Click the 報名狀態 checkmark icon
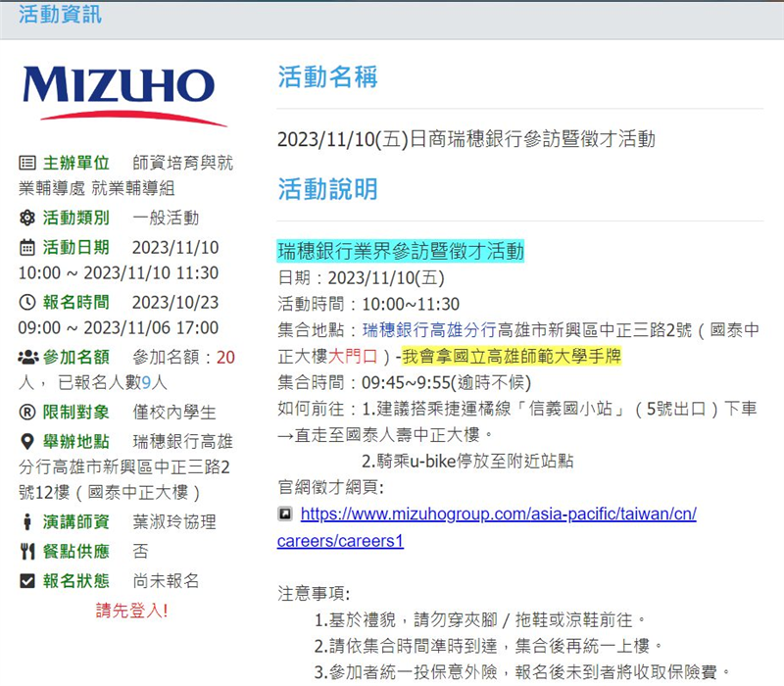 (x=27, y=580)
